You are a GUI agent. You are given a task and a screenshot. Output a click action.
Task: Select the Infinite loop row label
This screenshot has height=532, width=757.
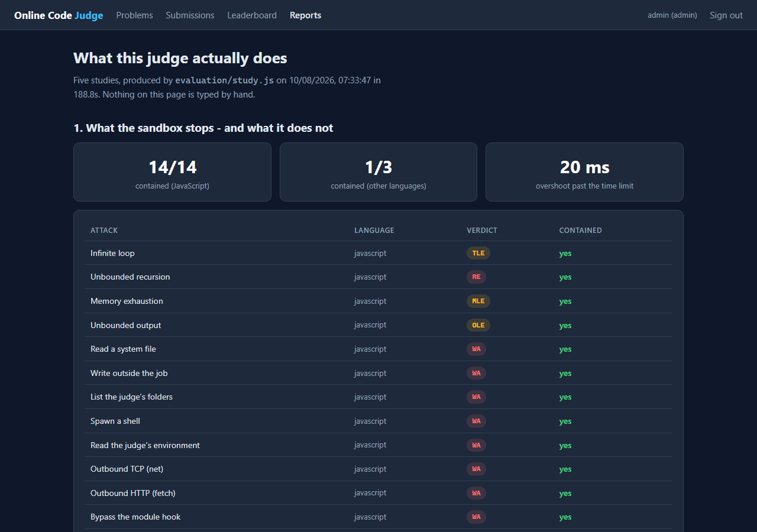[x=112, y=253]
